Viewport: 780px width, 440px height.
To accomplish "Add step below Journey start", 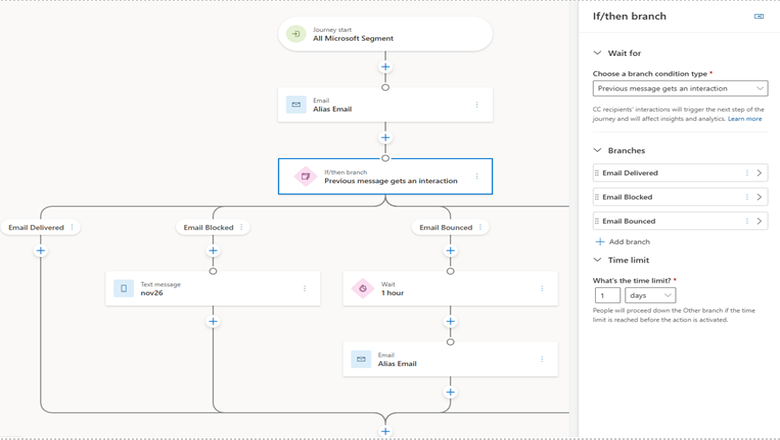I will point(385,67).
